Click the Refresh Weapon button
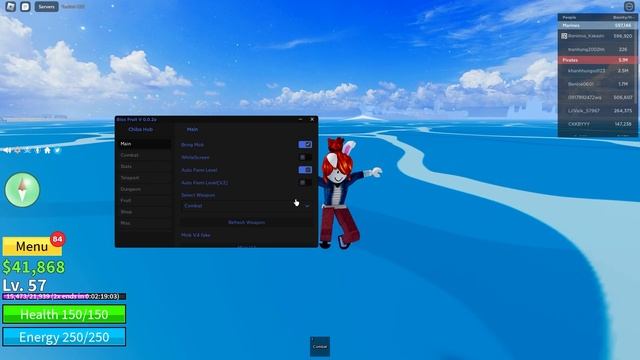The image size is (640, 360). pyautogui.click(x=247, y=222)
